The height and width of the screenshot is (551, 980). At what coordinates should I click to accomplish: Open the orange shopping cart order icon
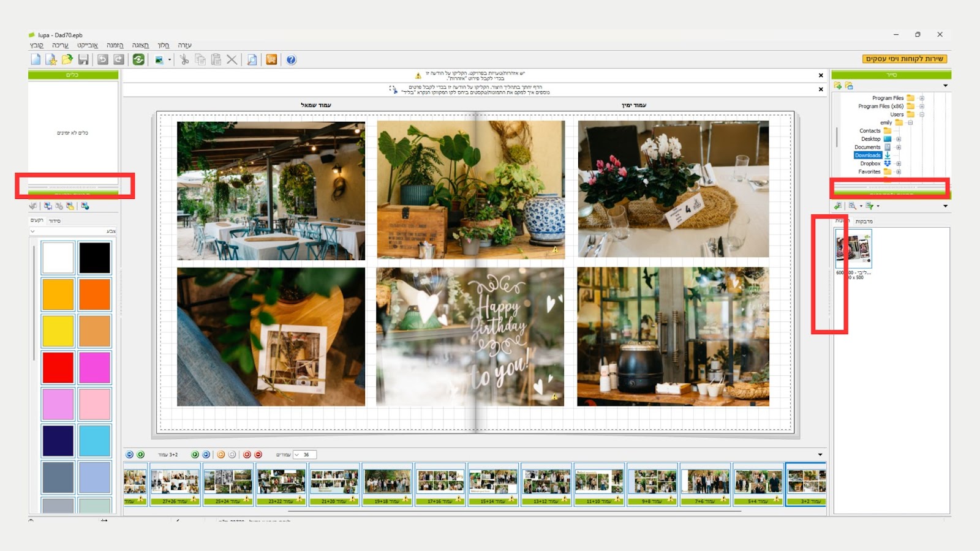click(x=271, y=59)
